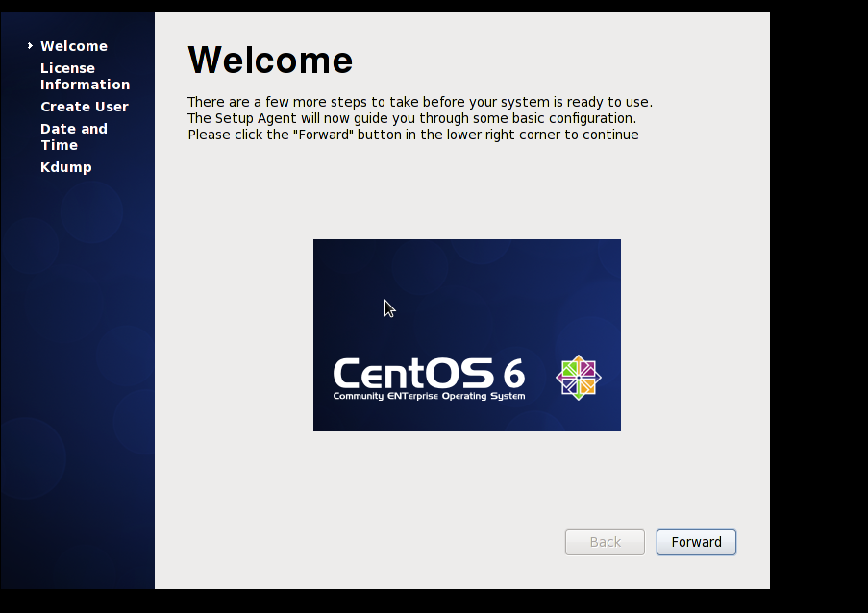Click the "Community ENTerprise Operating System" tagline

[x=429, y=396]
